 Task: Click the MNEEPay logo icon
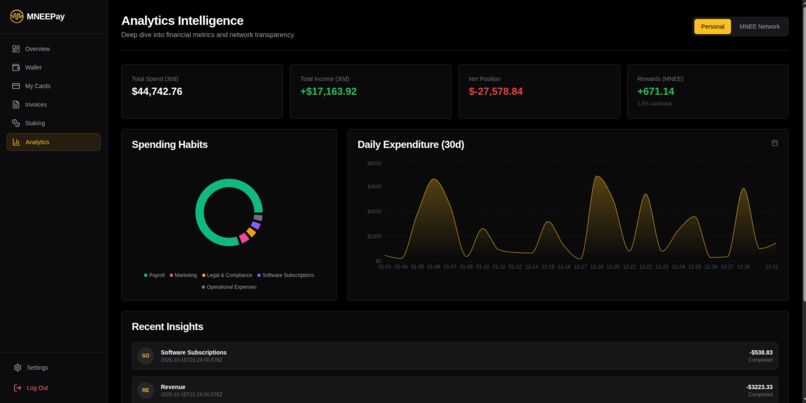point(16,16)
